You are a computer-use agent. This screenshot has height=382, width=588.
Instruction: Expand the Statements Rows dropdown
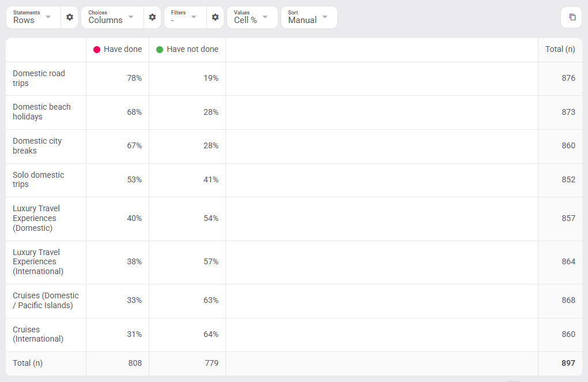coord(33,17)
